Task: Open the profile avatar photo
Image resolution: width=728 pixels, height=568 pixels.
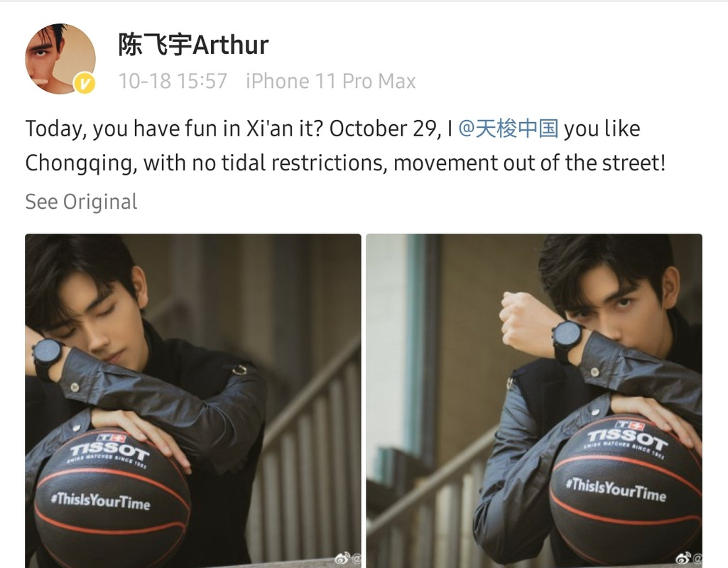Action: (x=60, y=59)
